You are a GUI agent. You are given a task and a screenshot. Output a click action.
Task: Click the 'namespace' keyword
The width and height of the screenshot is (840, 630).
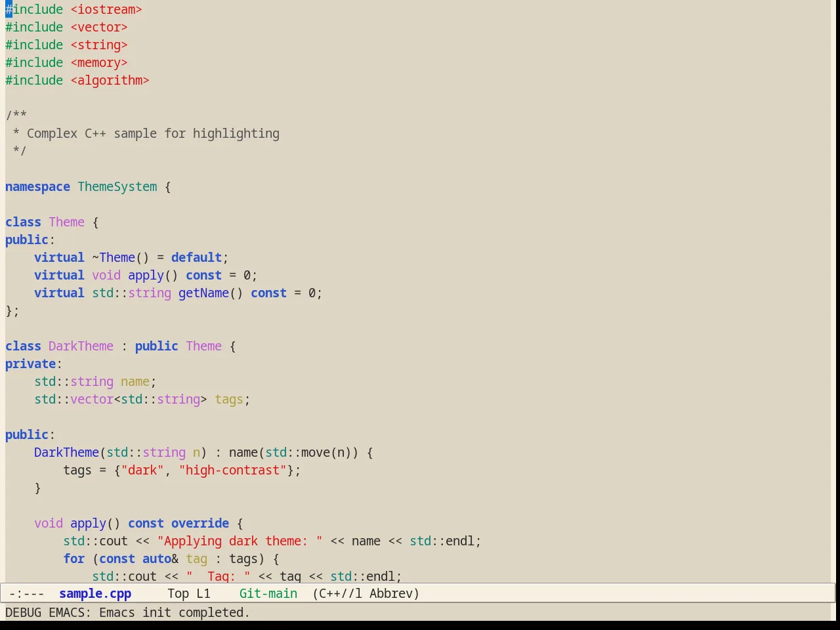(x=37, y=187)
